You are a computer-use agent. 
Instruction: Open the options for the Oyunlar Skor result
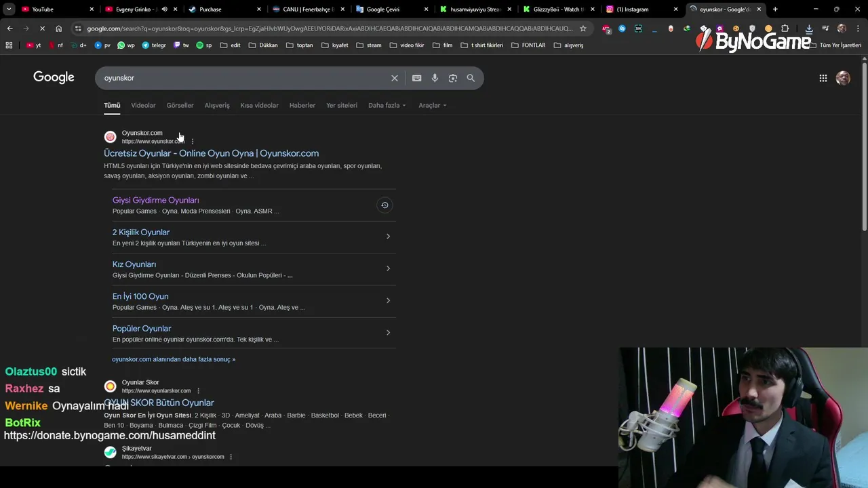pos(198,391)
